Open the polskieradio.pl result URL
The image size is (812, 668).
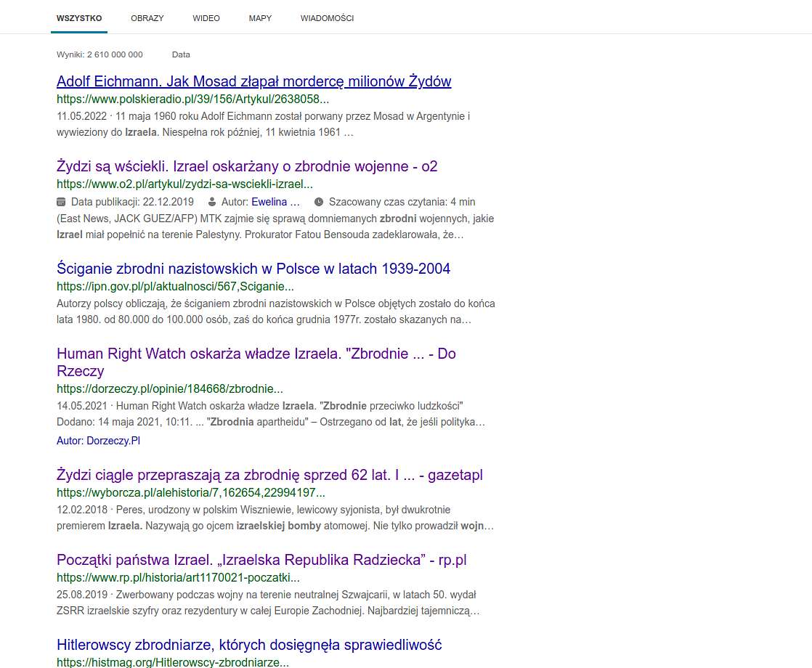[192, 99]
